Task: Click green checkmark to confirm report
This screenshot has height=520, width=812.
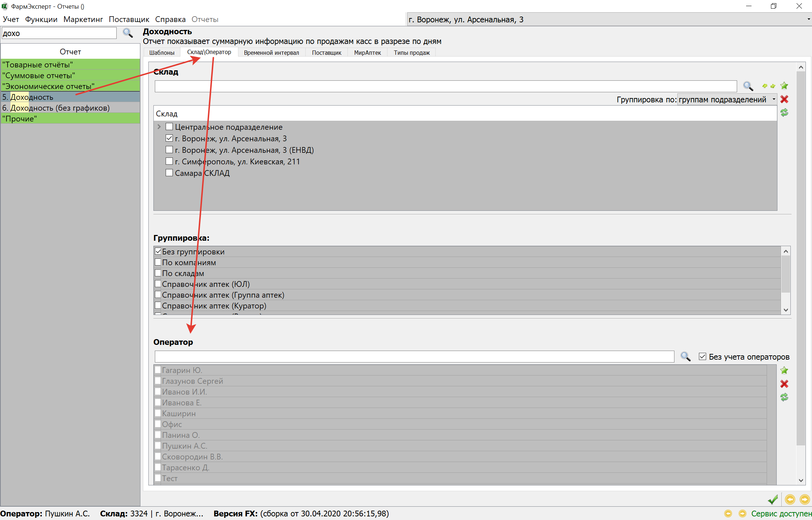Action: (x=772, y=499)
